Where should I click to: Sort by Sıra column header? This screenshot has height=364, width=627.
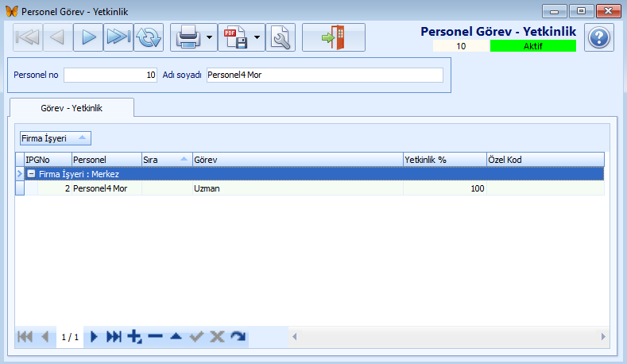(x=167, y=160)
